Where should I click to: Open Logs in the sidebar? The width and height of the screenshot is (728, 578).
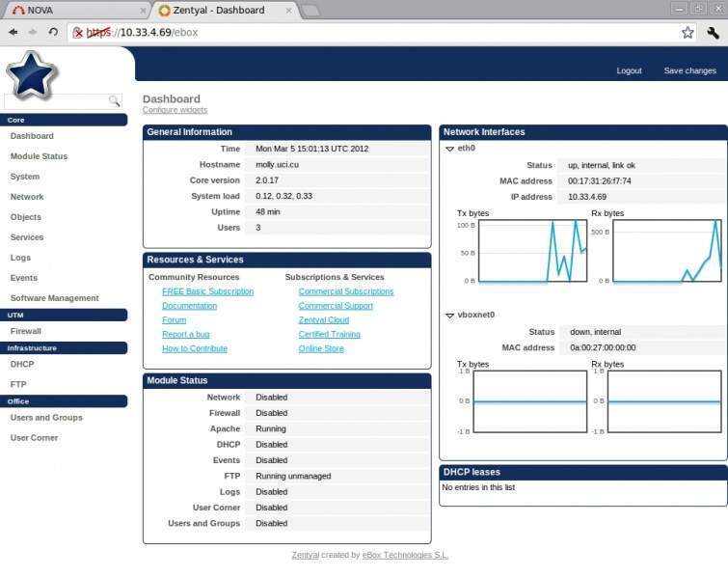(20, 258)
